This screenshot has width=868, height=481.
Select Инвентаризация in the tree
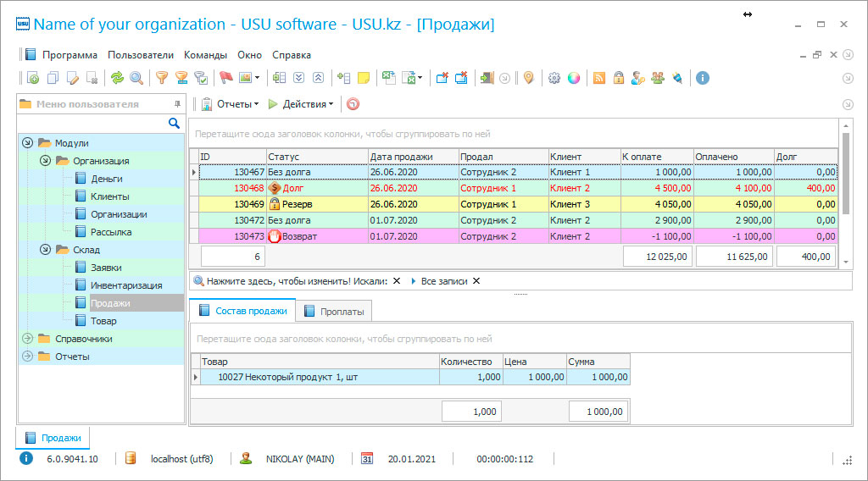coord(126,285)
